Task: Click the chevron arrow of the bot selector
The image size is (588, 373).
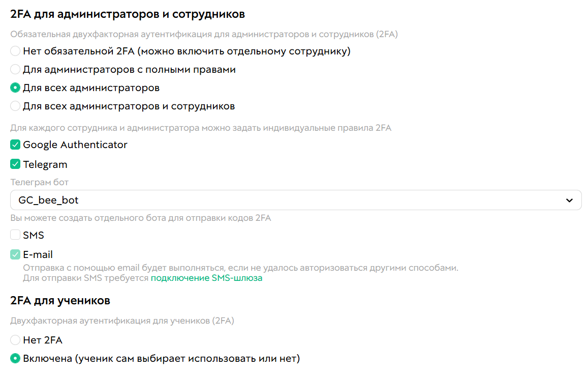Action: (x=569, y=200)
